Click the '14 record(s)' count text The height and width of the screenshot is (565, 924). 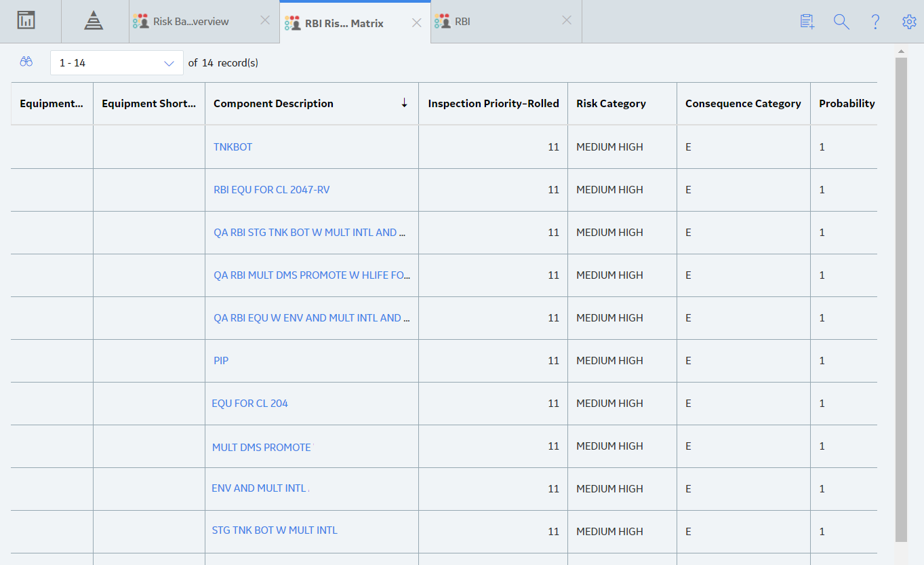(x=230, y=62)
